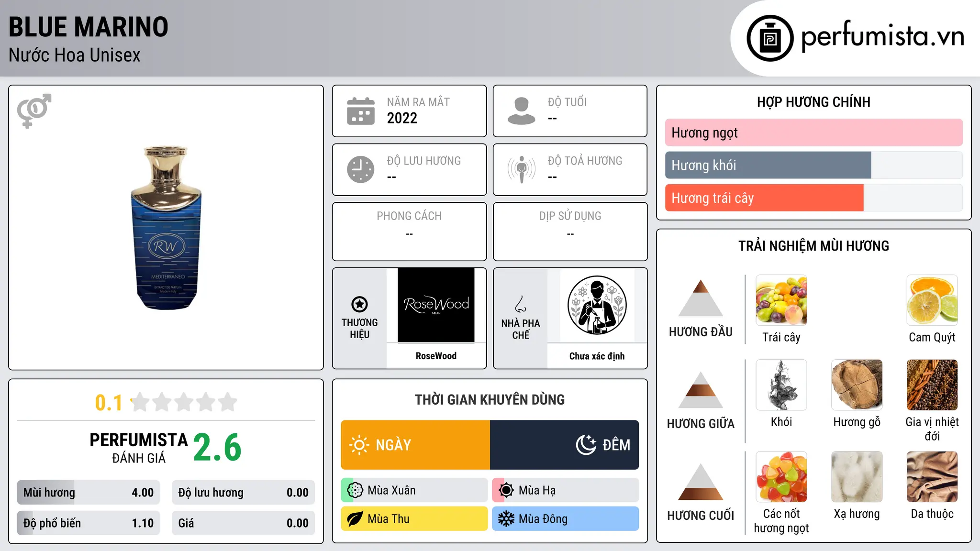Open the sweet notes candy image
This screenshot has height=551, width=980.
pos(781,477)
